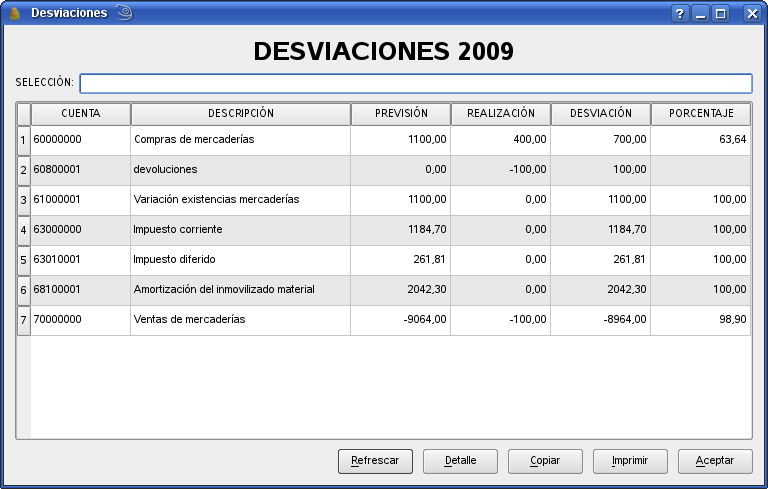
Task: Click 'Variación existencias mercaderías' cell
Action: pos(240,200)
